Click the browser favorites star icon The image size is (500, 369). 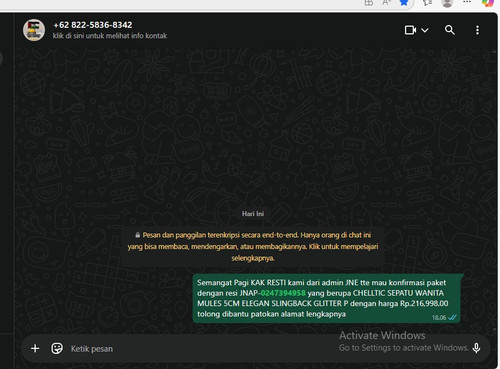pyautogui.click(x=404, y=3)
